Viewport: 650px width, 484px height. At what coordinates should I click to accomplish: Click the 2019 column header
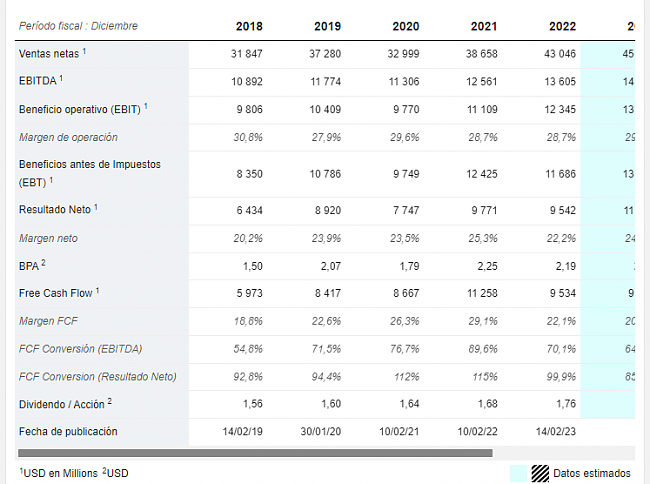tap(327, 27)
